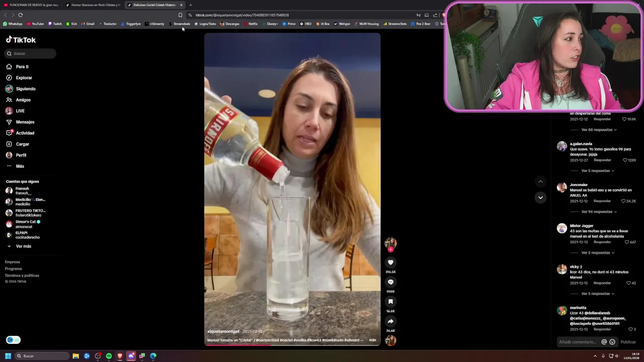Open the Empresa footer link
The image size is (644, 362).
coord(13,262)
